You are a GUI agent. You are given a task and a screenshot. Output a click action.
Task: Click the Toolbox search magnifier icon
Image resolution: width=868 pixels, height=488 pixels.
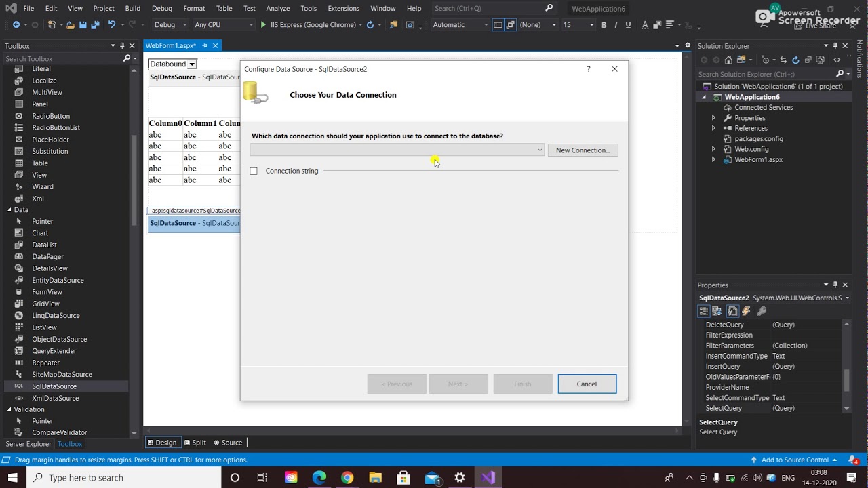click(126, 59)
